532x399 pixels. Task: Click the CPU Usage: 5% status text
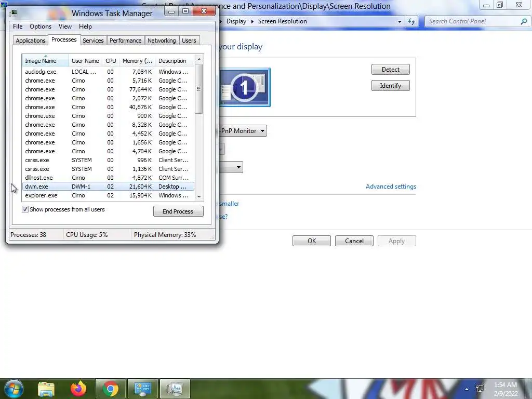tap(87, 235)
